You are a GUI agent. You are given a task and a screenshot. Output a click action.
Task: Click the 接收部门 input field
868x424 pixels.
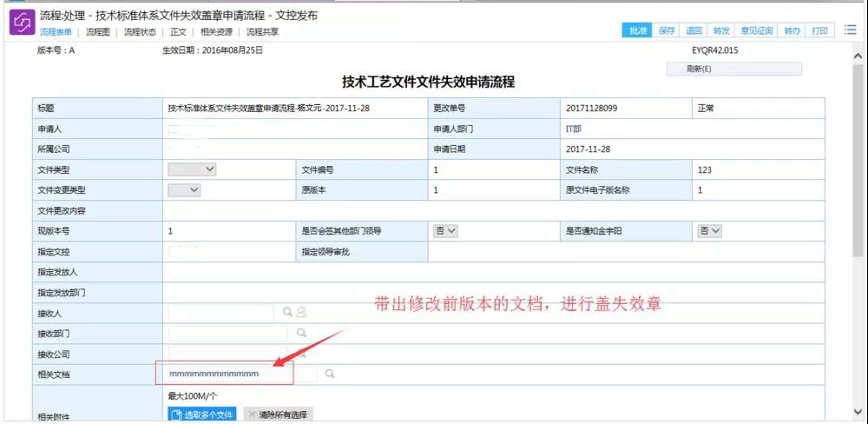(x=228, y=333)
